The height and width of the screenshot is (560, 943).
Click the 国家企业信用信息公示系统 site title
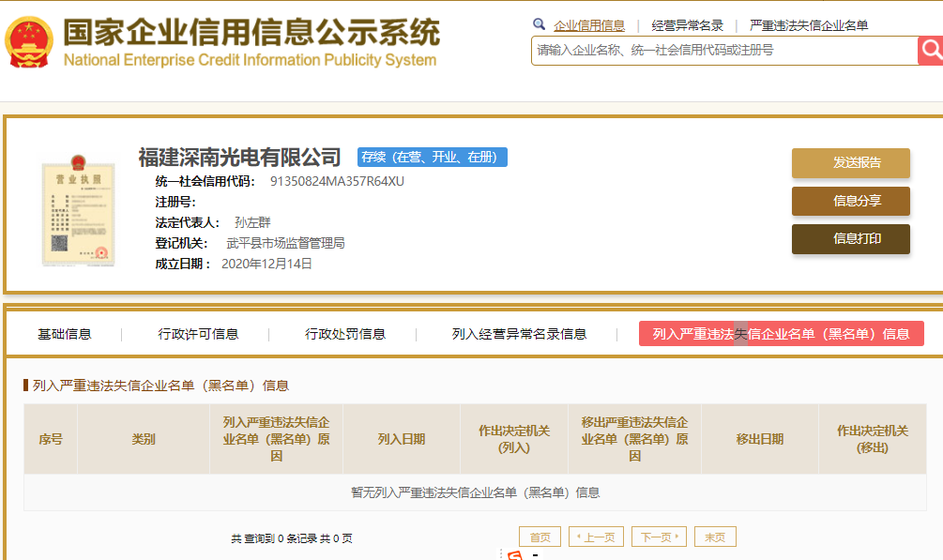(251, 31)
